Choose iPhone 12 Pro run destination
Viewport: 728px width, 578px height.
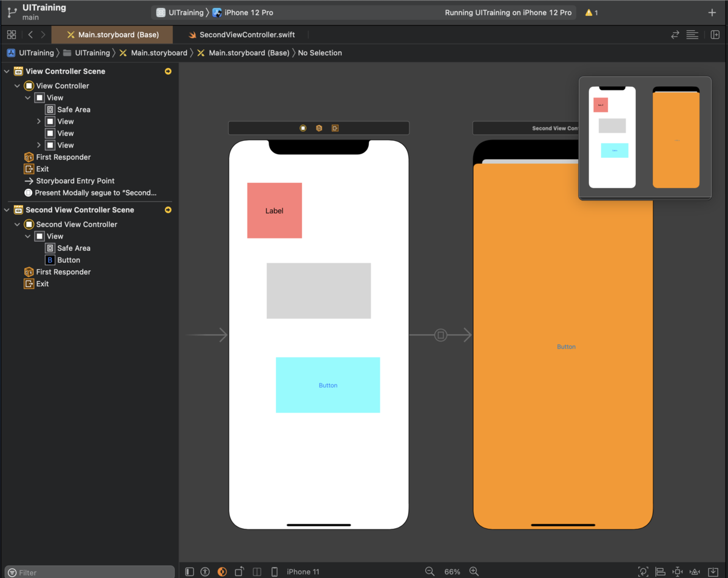(243, 13)
